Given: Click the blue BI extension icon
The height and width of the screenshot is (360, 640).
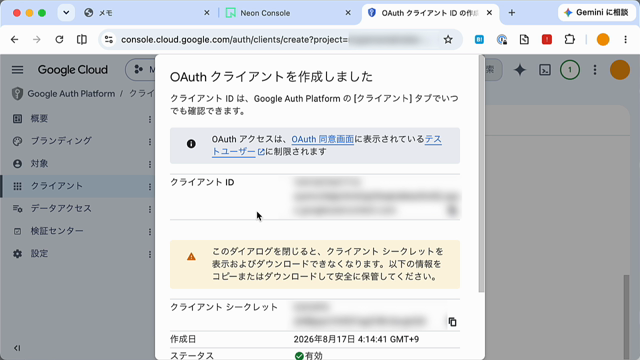Looking at the screenshot, I should [479, 40].
